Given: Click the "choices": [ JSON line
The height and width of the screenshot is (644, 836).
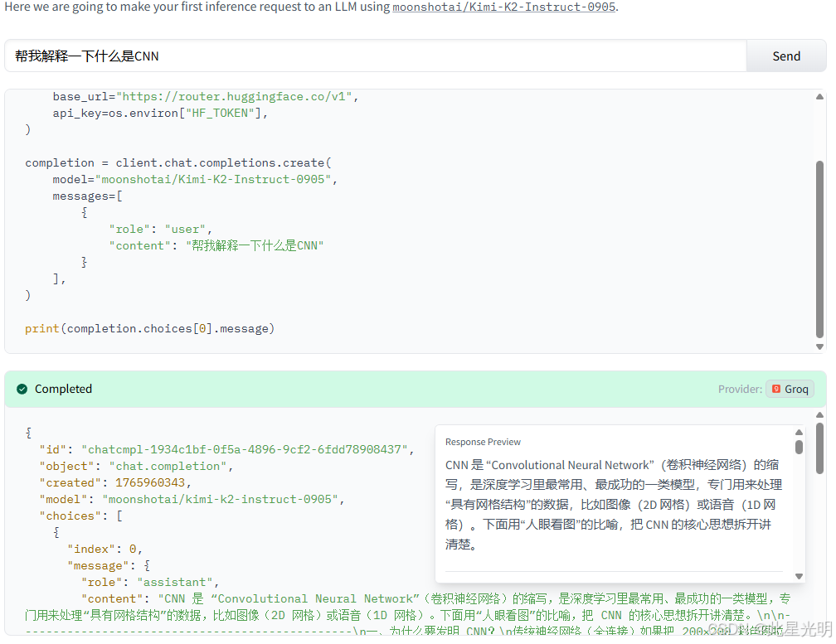Looking at the screenshot, I should pos(80,516).
